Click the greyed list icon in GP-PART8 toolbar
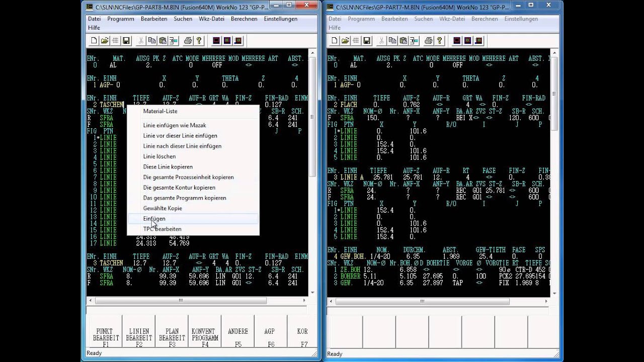This screenshot has width=644, height=362. pos(115,41)
